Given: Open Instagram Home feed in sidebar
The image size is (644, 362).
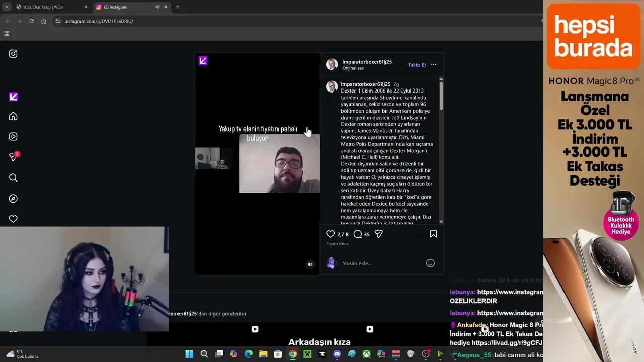Looking at the screenshot, I should pos(13,116).
